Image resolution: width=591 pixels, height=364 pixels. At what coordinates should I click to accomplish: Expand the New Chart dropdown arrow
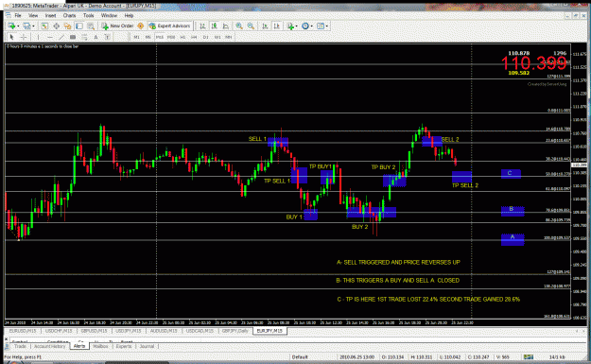click(18, 26)
